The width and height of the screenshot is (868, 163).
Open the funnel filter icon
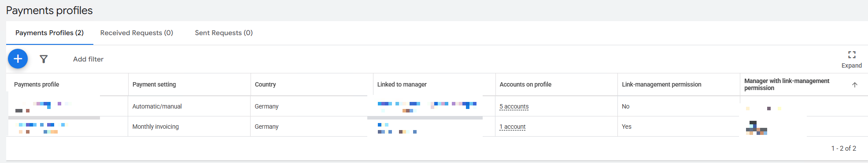click(44, 59)
